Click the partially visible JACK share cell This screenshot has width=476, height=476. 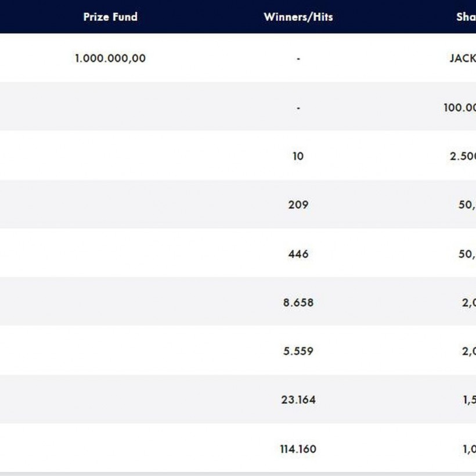tap(463, 59)
